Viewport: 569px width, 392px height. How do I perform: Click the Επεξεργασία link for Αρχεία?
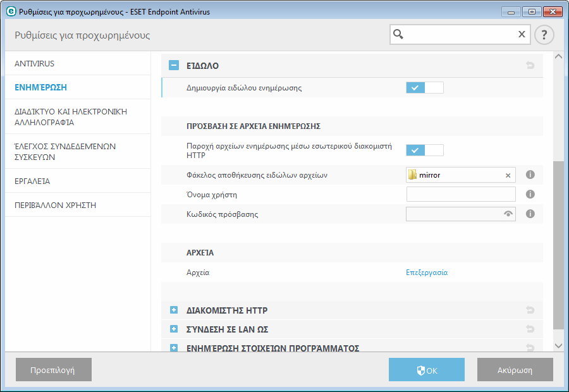click(x=427, y=273)
